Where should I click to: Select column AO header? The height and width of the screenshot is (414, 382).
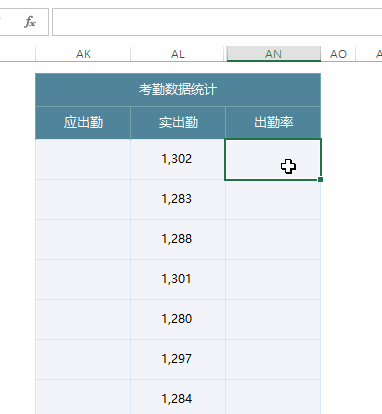click(x=338, y=54)
